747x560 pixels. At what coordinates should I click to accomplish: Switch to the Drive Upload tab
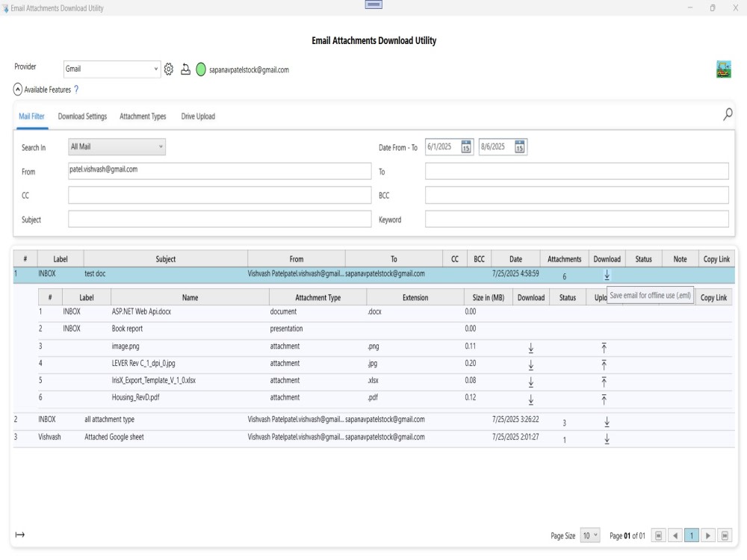coord(198,116)
